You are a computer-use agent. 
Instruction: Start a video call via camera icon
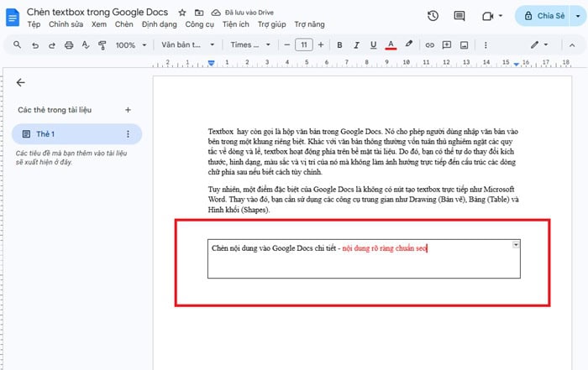(x=487, y=16)
